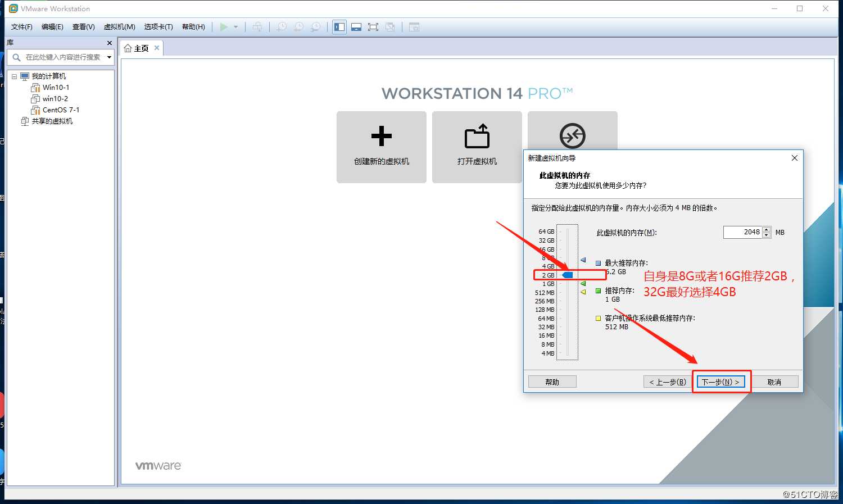Image resolution: width=843 pixels, height=504 pixels.
Task: Click the 打开虚拟机 tile
Action: click(477, 147)
